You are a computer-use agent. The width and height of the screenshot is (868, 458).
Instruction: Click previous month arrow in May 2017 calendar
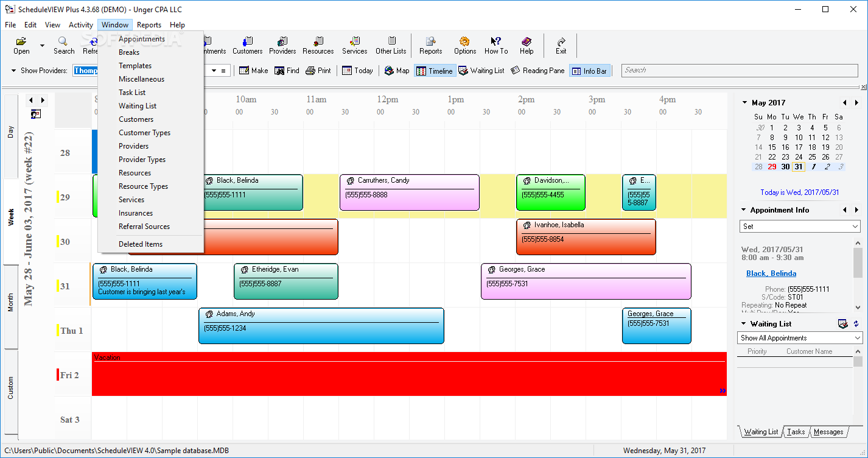[x=844, y=103]
